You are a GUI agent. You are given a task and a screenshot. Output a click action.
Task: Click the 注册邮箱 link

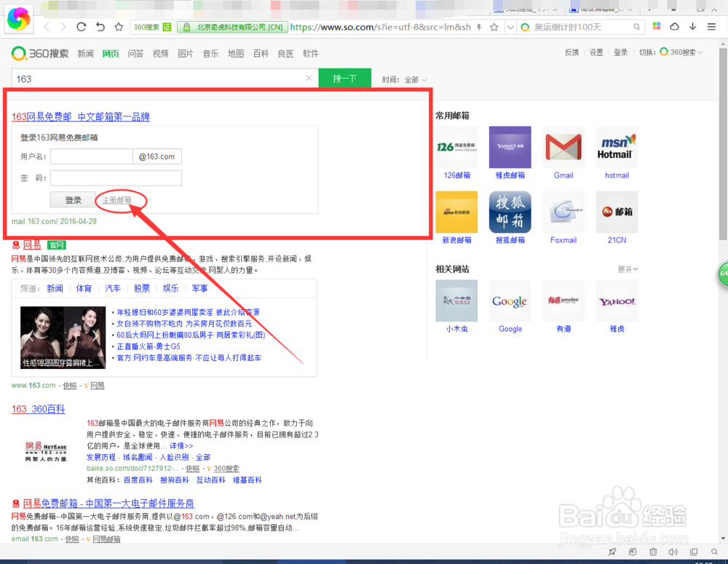coord(116,200)
